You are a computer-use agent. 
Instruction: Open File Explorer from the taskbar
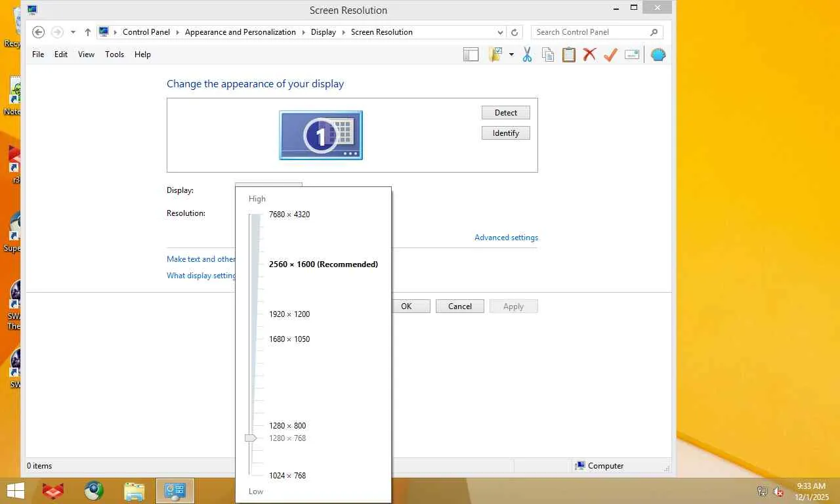[135, 491]
